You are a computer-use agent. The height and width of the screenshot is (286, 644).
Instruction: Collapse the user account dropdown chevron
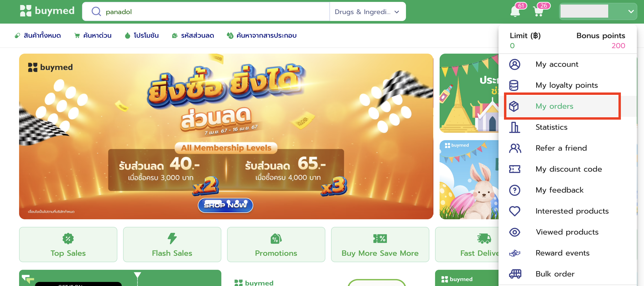click(631, 11)
